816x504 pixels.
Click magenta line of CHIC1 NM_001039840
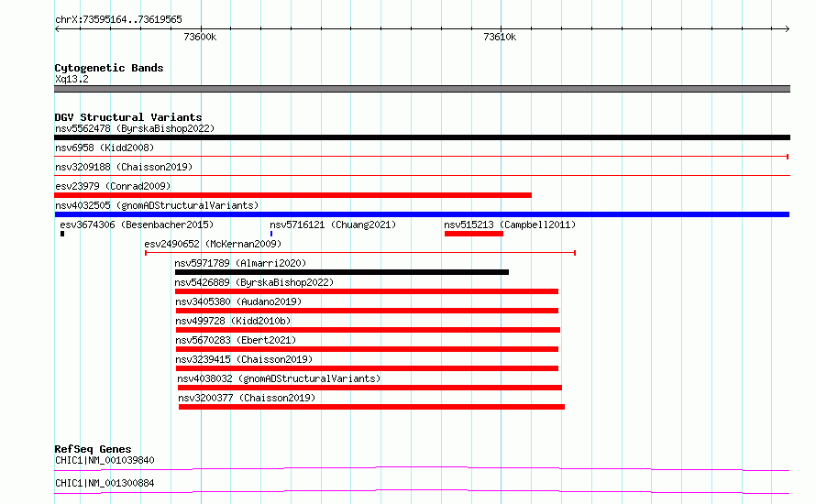[422, 468]
